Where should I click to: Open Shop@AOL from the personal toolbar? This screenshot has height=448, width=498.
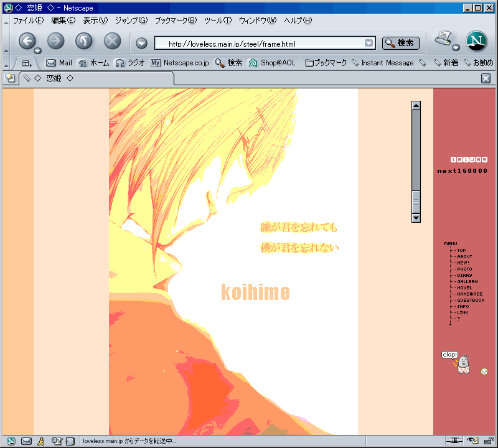click(272, 63)
